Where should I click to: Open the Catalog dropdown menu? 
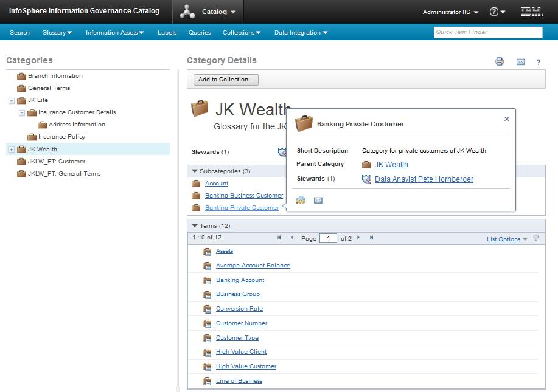[218, 12]
